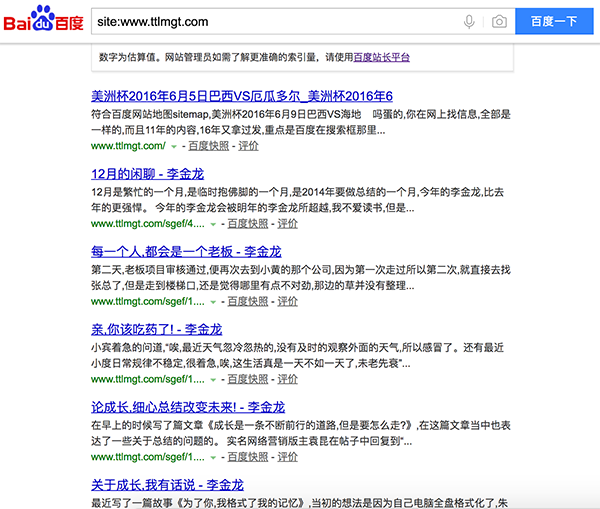This screenshot has height=509, width=600.
Task: Click 评价 for 亲,你该吃药了 result
Action: point(287,379)
